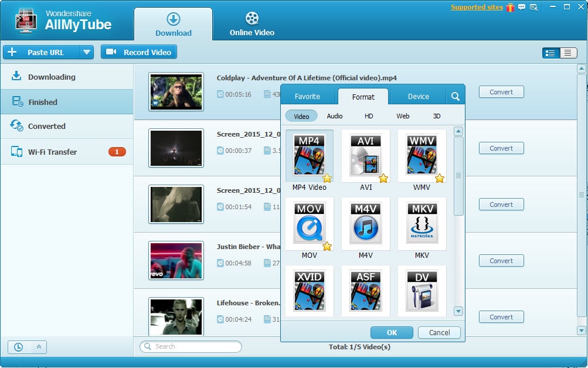
Task: Click Convert for the 00:00:37 screen recording
Action: pyautogui.click(x=501, y=148)
